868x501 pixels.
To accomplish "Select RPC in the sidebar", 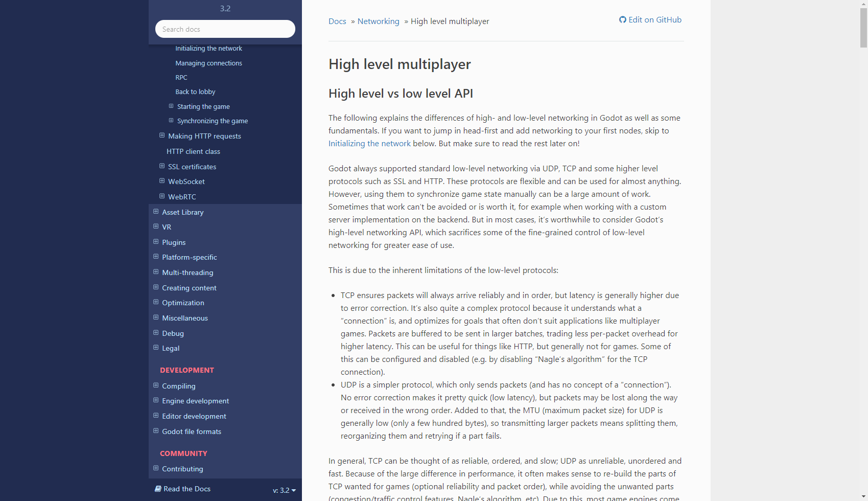I will point(181,77).
